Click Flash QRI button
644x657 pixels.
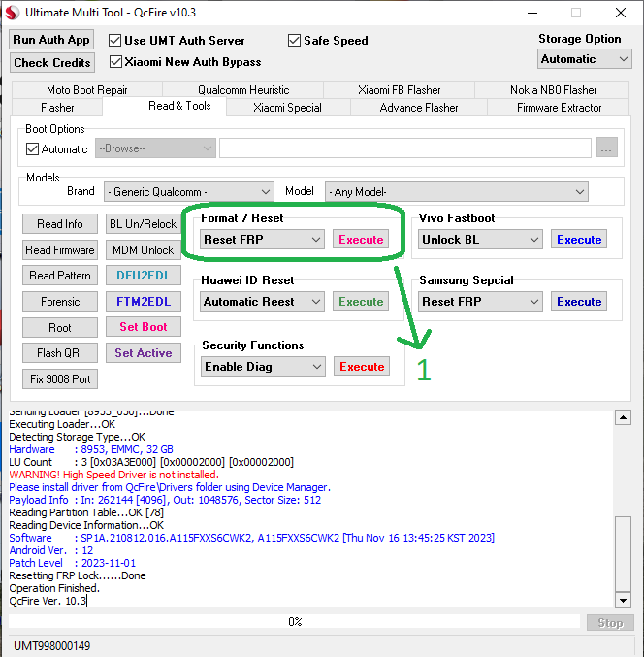click(60, 353)
